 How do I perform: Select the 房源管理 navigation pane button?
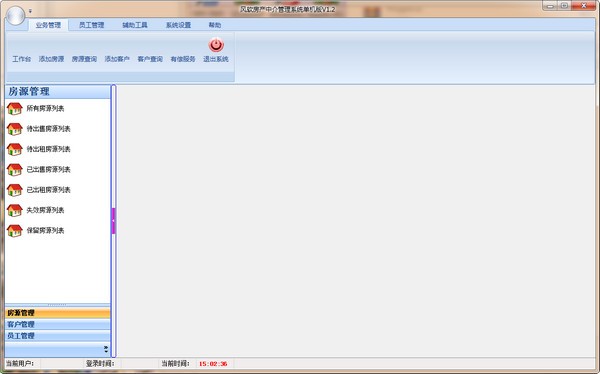click(x=57, y=313)
